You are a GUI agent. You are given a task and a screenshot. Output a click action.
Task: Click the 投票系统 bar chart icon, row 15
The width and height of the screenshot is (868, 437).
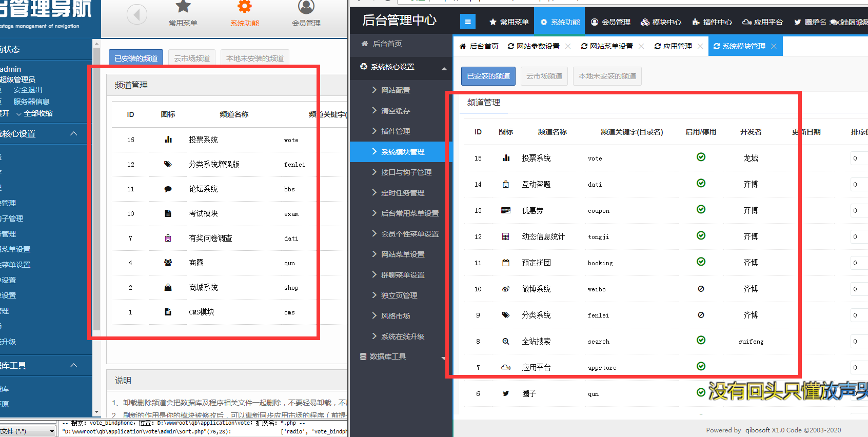pyautogui.click(x=506, y=158)
